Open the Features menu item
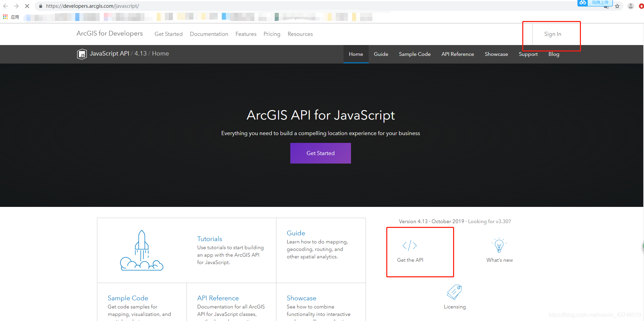 click(x=246, y=34)
